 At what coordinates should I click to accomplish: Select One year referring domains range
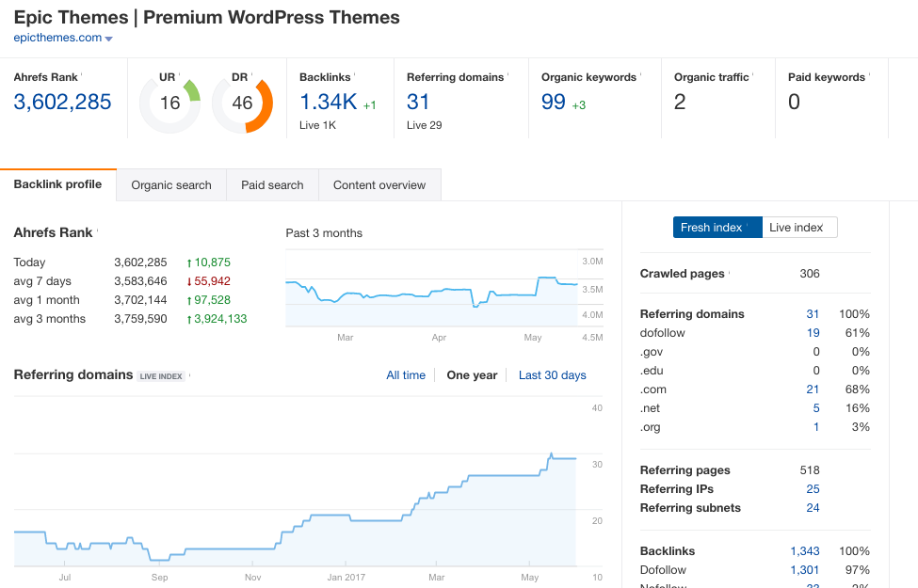pyautogui.click(x=472, y=375)
